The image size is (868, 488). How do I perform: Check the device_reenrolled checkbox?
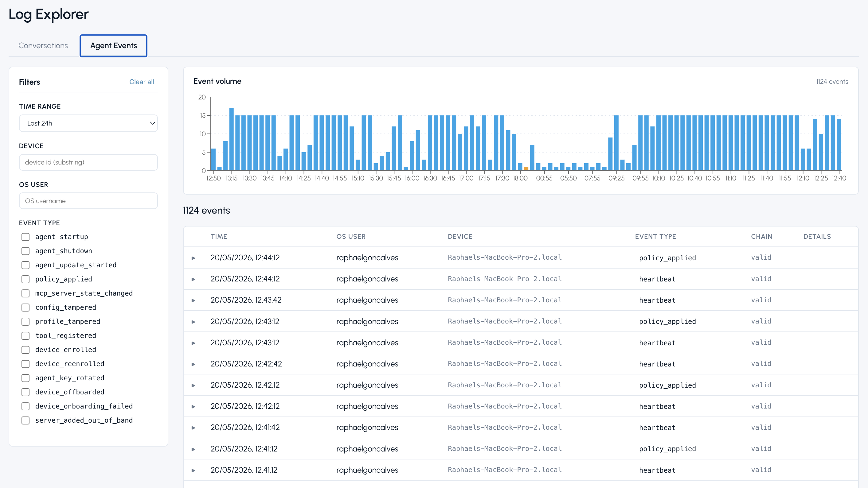(25, 364)
